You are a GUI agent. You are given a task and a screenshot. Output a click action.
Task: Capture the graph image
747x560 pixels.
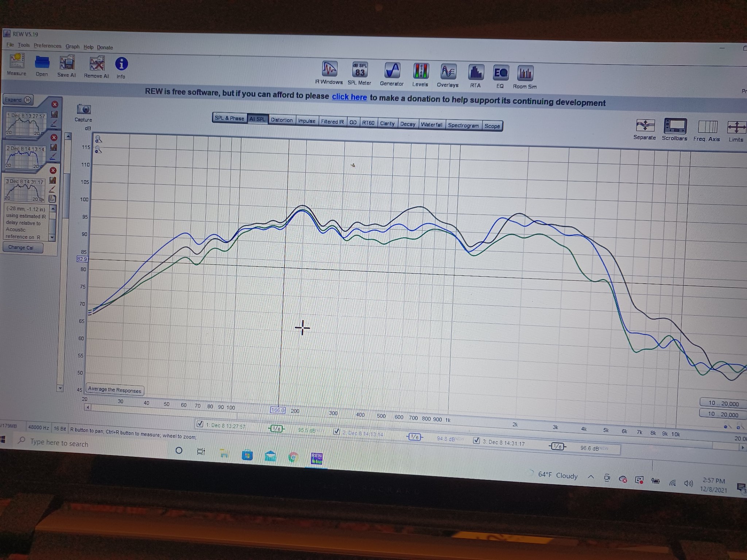(84, 113)
